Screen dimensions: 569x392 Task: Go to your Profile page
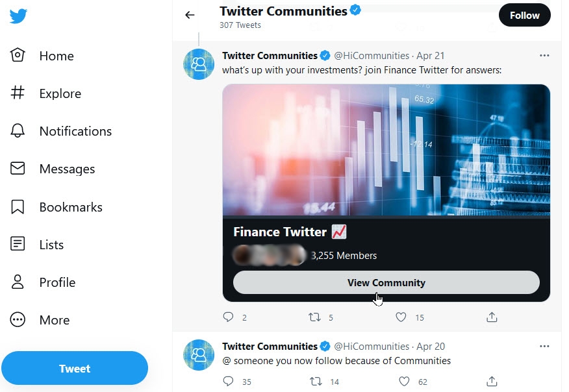pos(58,282)
